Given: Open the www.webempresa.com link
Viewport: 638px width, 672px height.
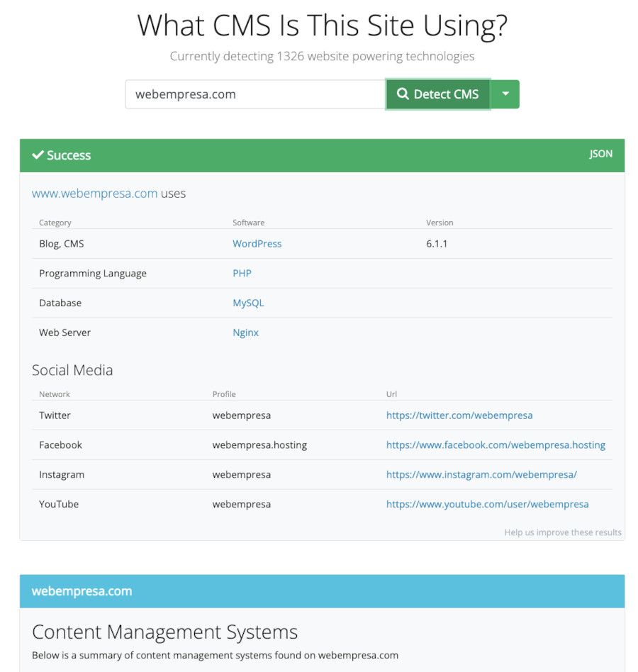Looking at the screenshot, I should pos(95,194).
